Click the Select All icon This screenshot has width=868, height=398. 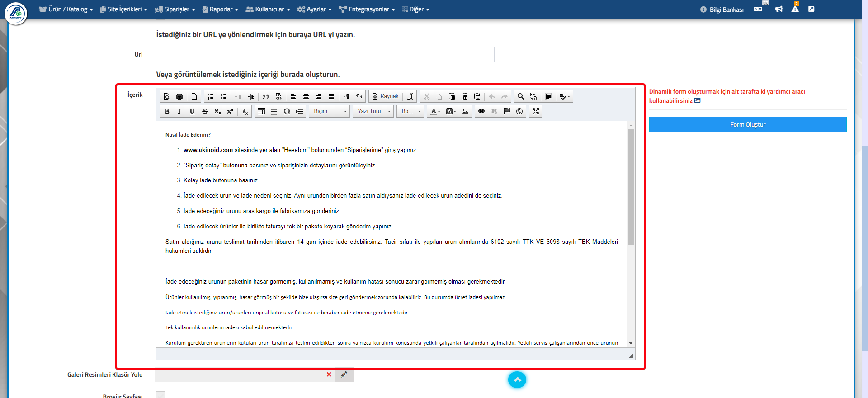pos(548,96)
